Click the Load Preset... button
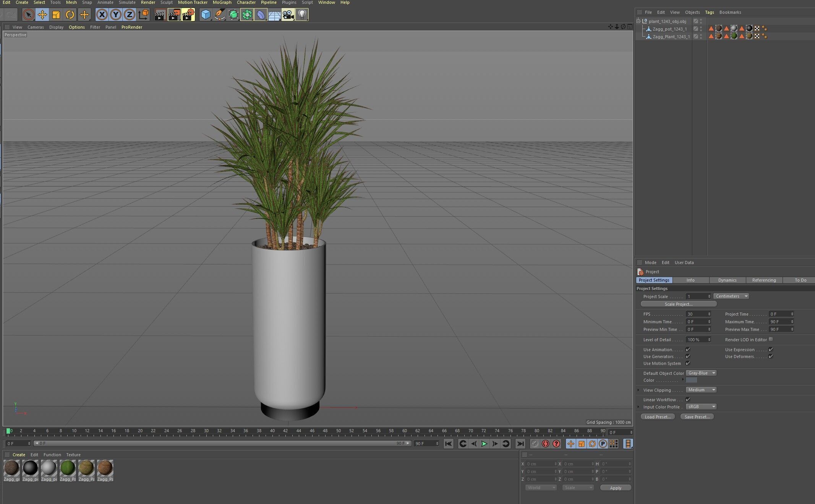This screenshot has height=504, width=815. [x=658, y=417]
